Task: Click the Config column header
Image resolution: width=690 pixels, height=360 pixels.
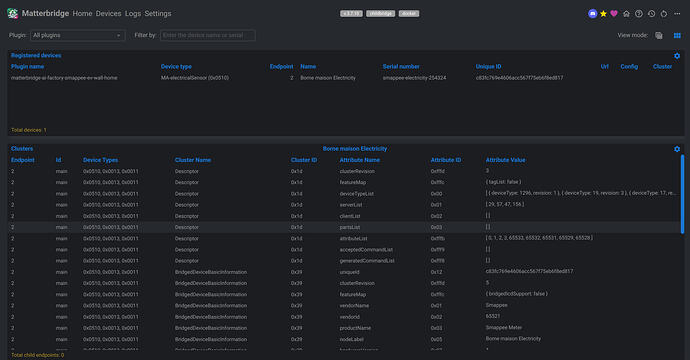Action: click(629, 66)
